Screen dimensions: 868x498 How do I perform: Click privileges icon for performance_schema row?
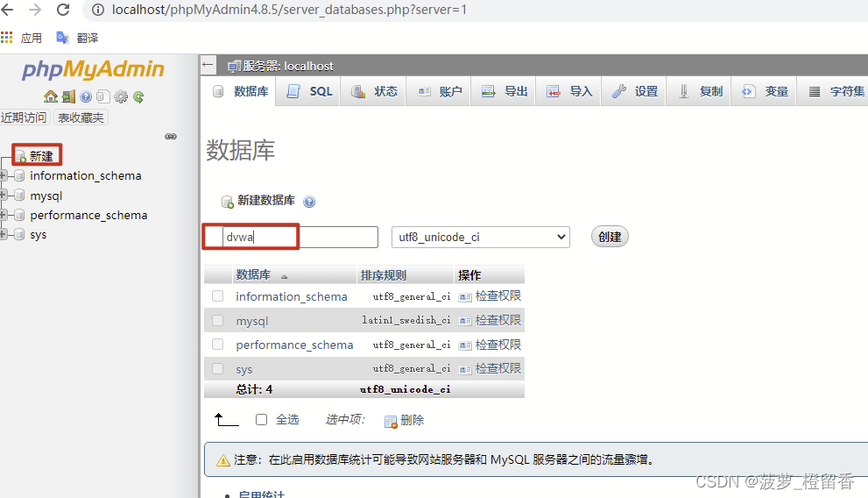coord(465,345)
